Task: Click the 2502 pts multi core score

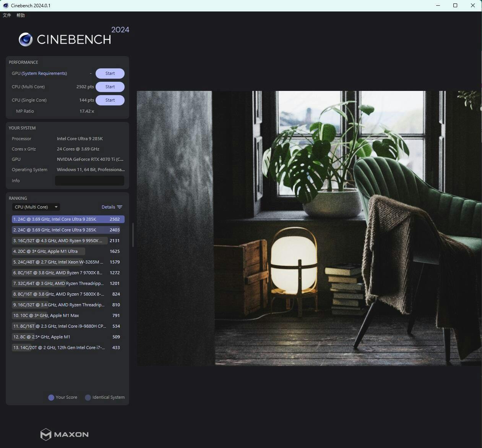Action: tap(85, 87)
